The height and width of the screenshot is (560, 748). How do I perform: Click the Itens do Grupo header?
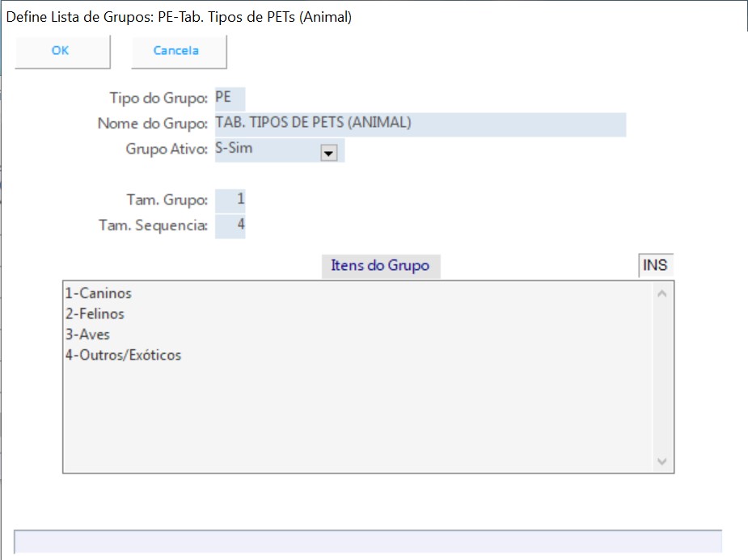coord(380,266)
